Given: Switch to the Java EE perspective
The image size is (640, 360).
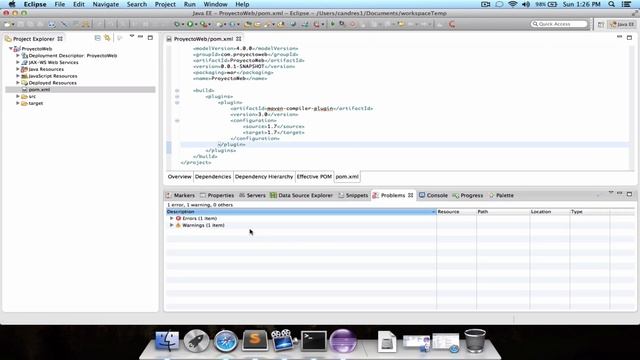Looking at the screenshot, I should coord(622,24).
